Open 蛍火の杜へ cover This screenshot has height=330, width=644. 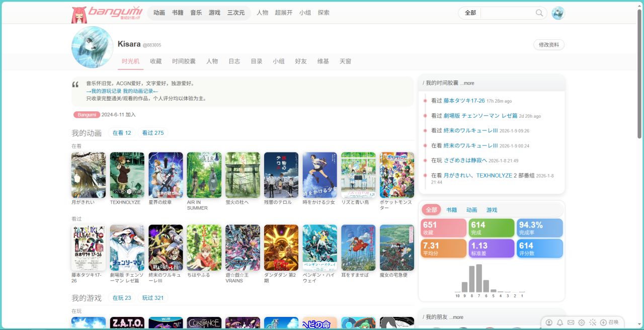click(x=243, y=175)
